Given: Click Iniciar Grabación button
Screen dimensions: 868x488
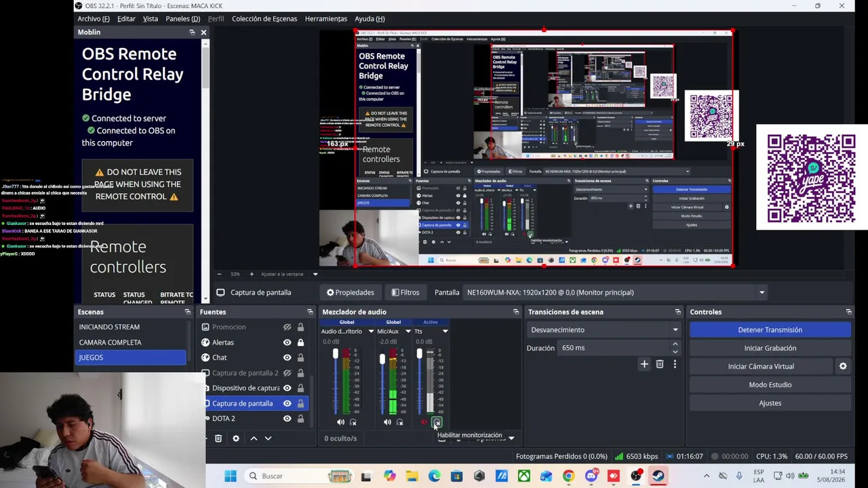Looking at the screenshot, I should tap(770, 348).
